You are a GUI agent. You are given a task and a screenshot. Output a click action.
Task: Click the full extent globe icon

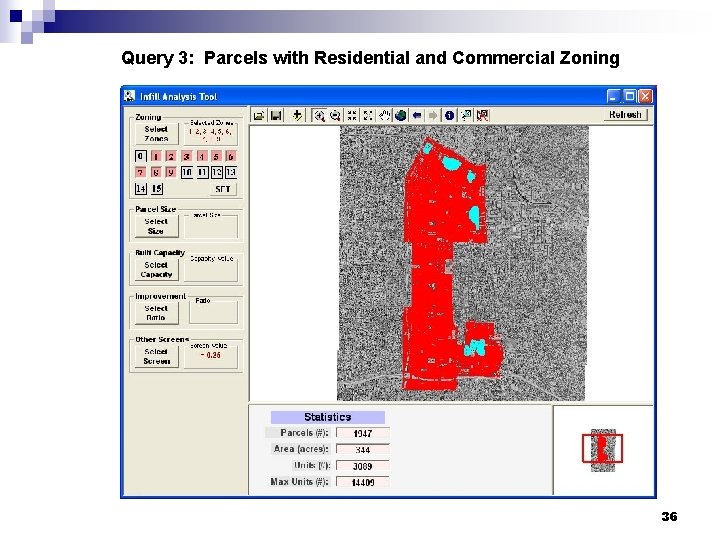point(400,115)
